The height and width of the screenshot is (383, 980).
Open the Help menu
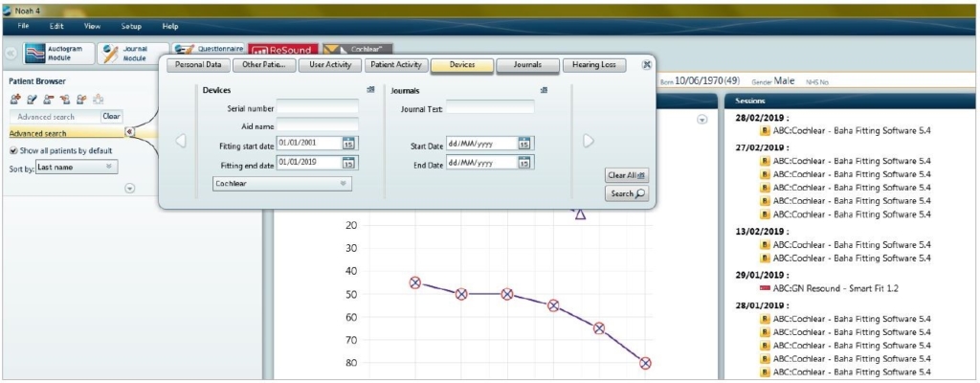[x=170, y=26]
